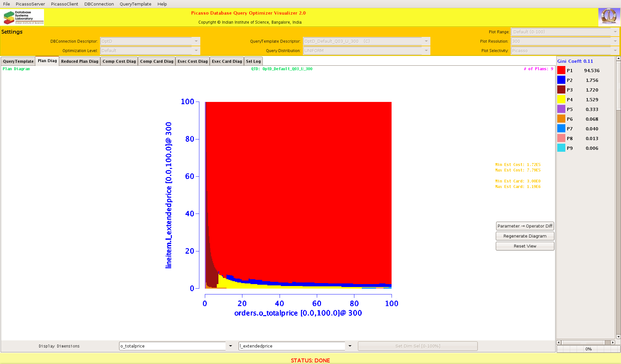Click the red P1 plan swatch

(561, 71)
